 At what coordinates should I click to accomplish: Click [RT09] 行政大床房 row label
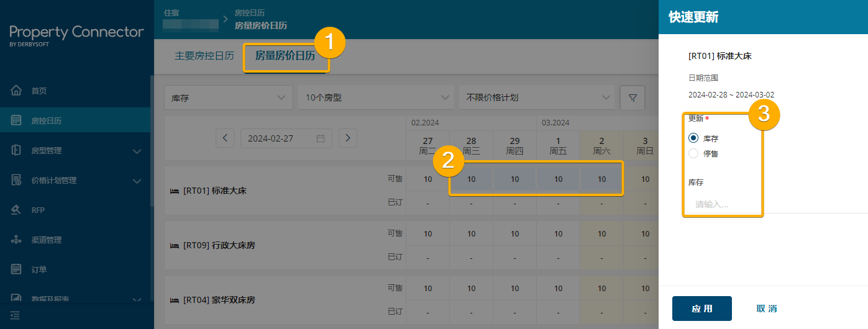pos(219,246)
